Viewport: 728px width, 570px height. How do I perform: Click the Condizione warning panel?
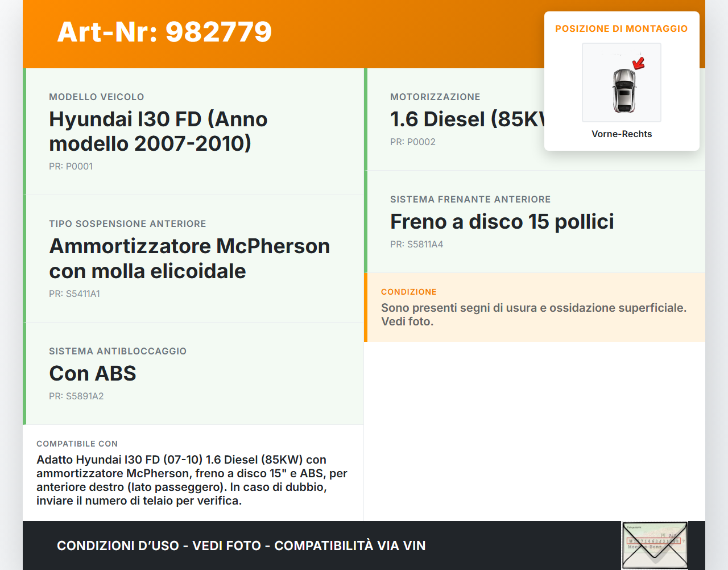(x=535, y=307)
